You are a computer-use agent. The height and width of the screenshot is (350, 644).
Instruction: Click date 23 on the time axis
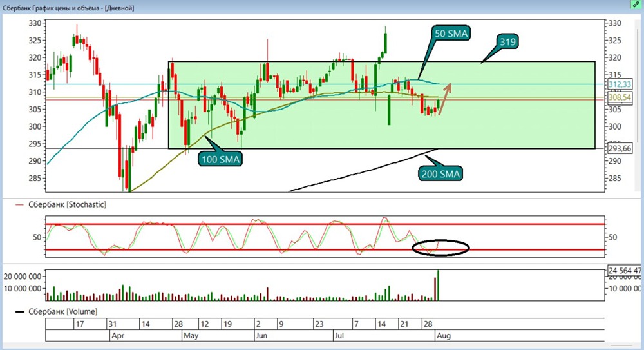[x=319, y=324]
